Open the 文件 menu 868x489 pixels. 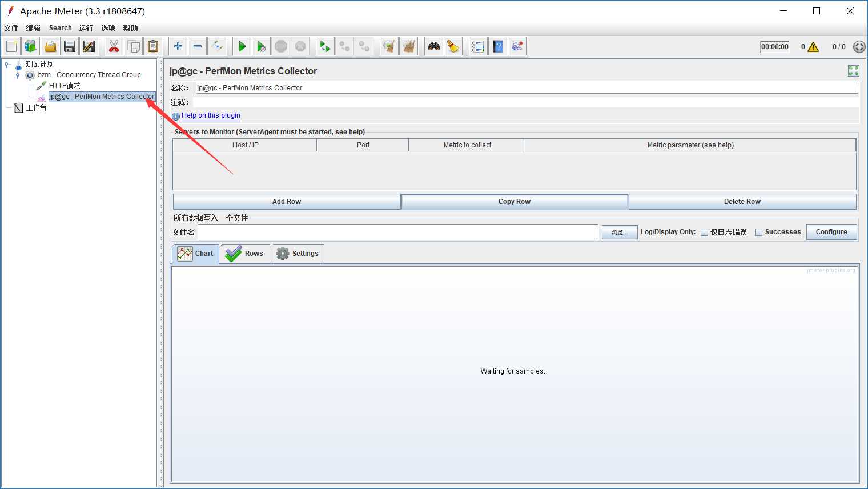(x=11, y=28)
